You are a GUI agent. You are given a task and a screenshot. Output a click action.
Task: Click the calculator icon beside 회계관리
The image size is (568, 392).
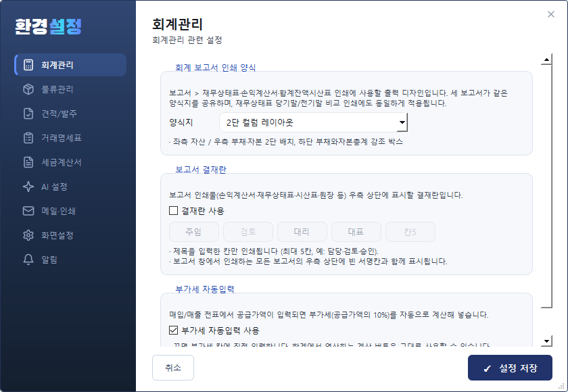point(28,65)
